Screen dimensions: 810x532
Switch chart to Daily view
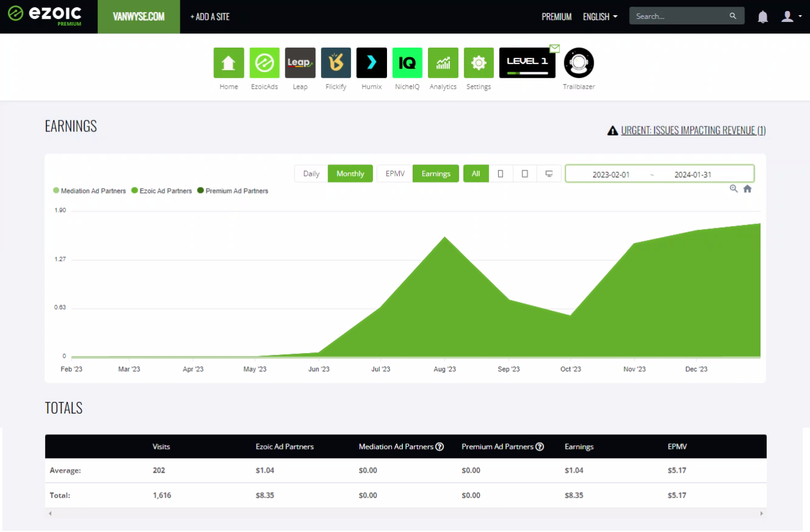click(x=311, y=174)
